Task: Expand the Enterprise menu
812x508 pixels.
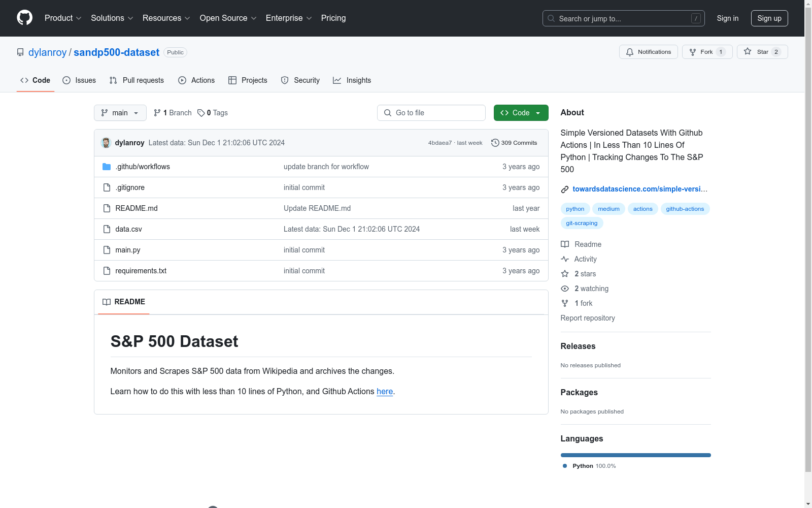Action: pyautogui.click(x=289, y=18)
